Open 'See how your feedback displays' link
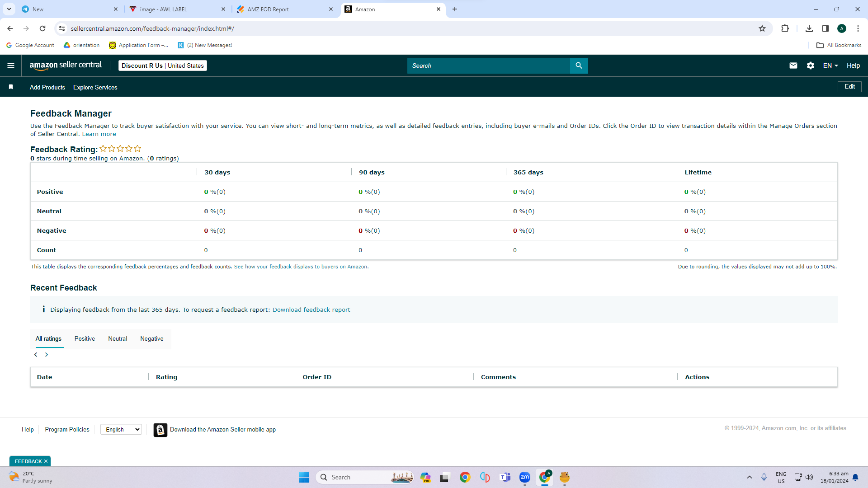 pos(301,267)
